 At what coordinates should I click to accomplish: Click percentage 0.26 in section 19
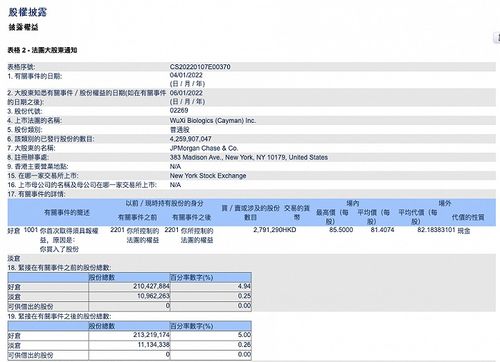[x=244, y=345]
